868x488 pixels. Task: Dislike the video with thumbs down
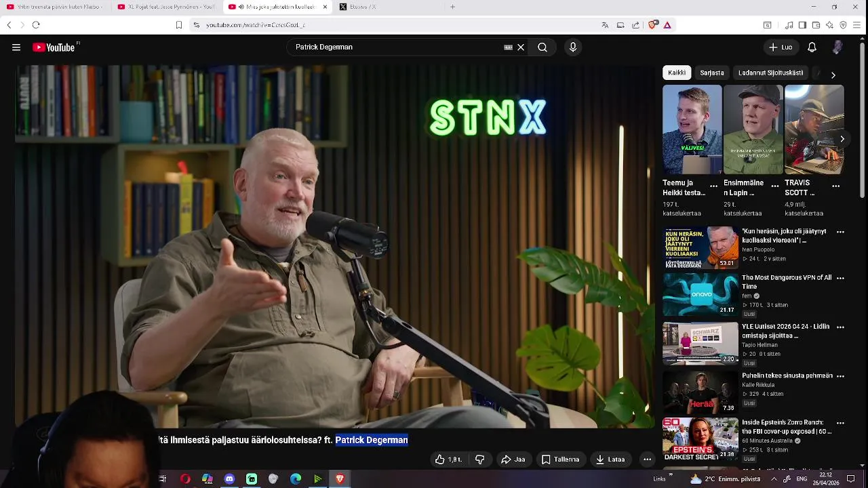479,460
